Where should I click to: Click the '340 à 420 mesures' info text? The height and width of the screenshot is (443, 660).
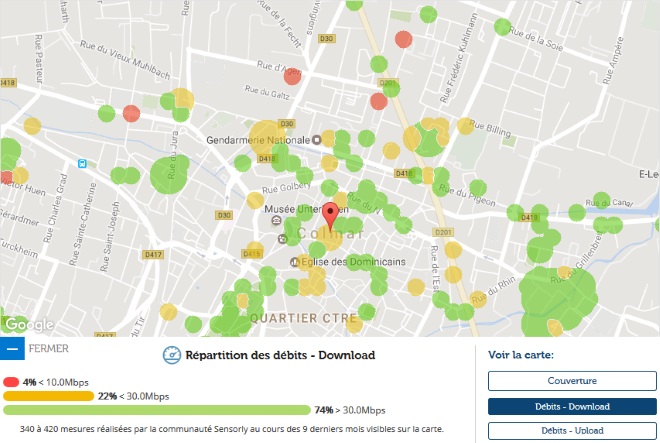(232, 430)
